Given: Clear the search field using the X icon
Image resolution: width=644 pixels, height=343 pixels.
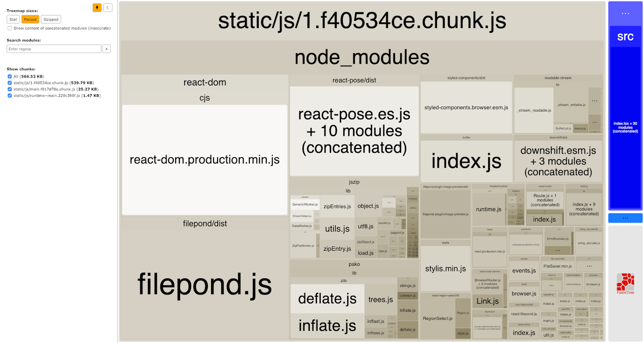Looking at the screenshot, I should 107,49.
